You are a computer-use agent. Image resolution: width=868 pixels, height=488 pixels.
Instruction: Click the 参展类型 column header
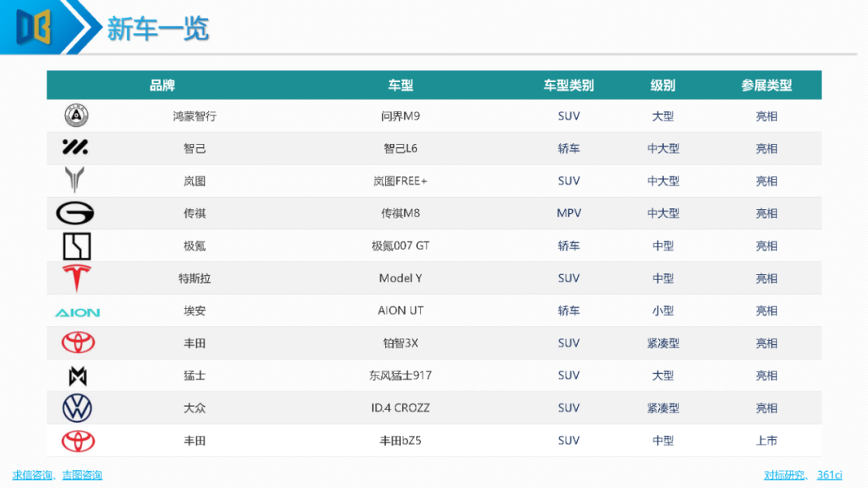[x=767, y=85]
